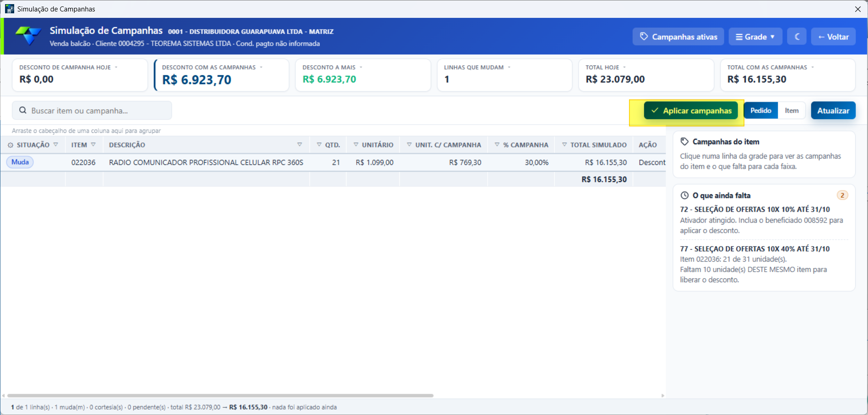Switch to Pedido view
Screen dimensions: 868x415
coord(760,110)
